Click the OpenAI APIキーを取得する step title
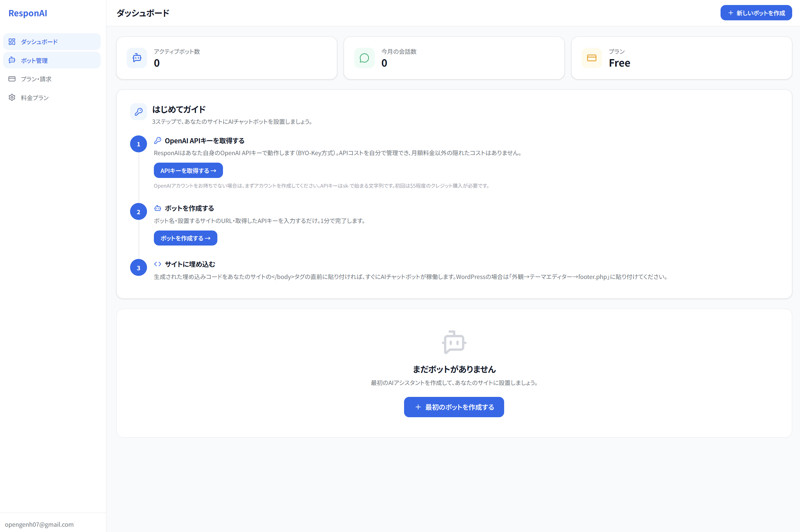This screenshot has width=800, height=532. (x=205, y=141)
